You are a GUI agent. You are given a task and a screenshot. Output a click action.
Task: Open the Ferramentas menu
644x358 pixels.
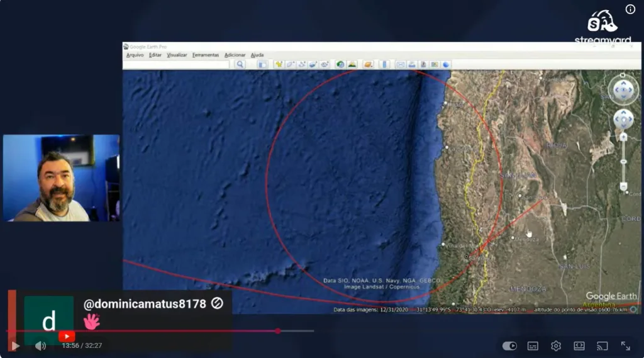pos(206,55)
